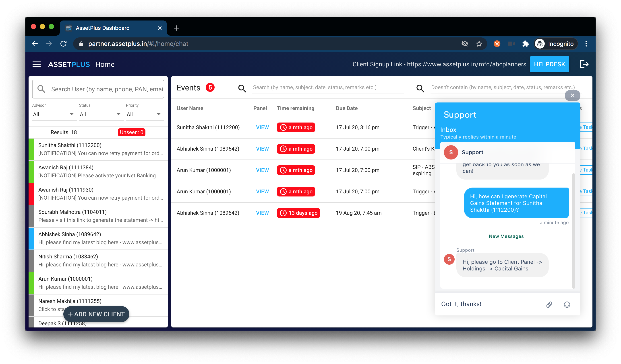Click ADD NEW CLIENT button
This screenshot has height=364, width=621.
[96, 314]
